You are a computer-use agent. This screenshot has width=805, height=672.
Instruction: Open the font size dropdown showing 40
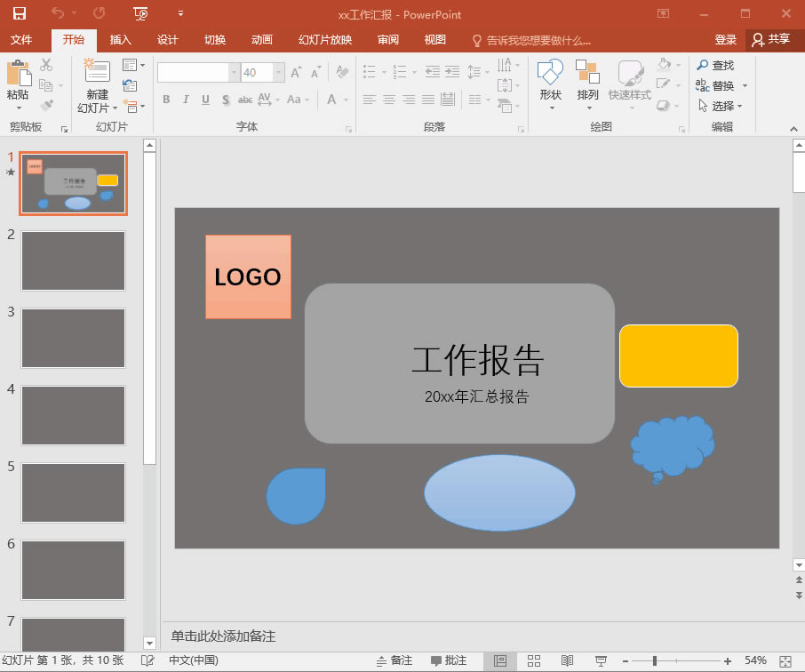pyautogui.click(x=279, y=73)
